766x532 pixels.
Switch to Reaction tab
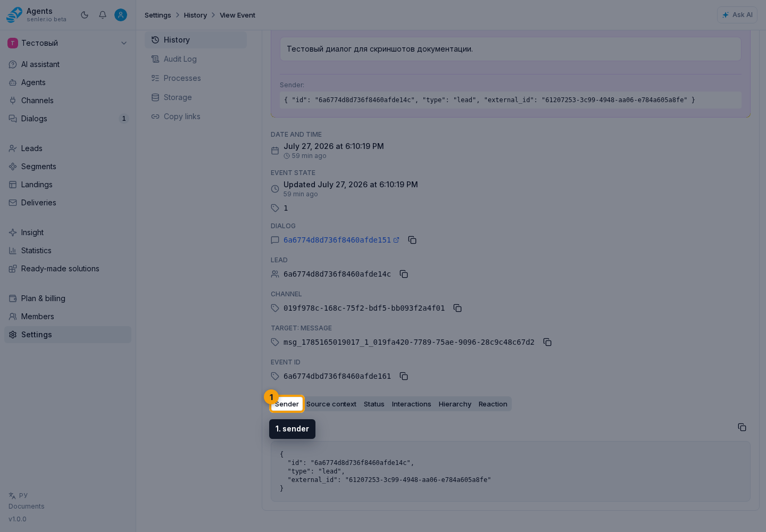coord(493,404)
